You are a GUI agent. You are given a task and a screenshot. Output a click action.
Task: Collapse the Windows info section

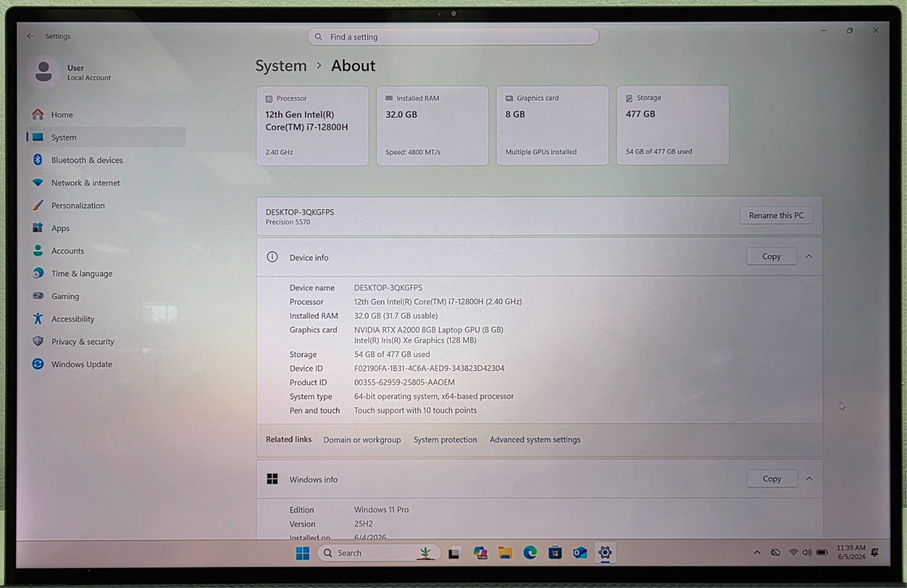(x=809, y=479)
